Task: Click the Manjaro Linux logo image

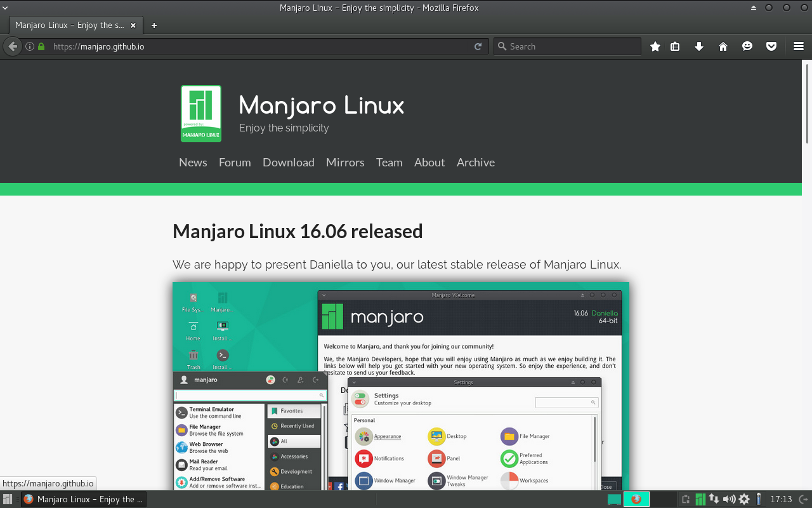Action: [201, 114]
